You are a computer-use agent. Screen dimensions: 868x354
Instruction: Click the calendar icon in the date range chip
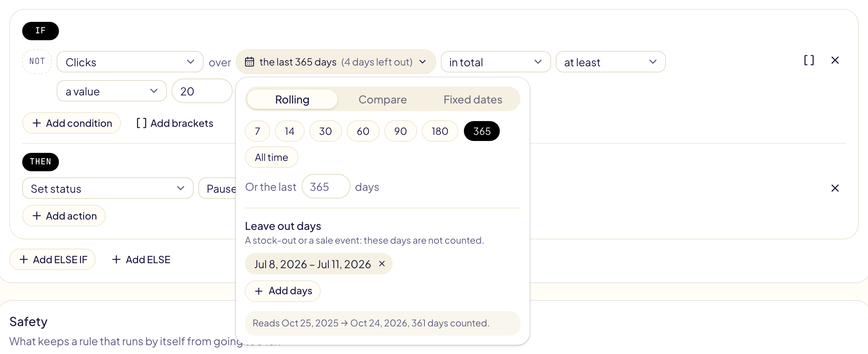250,62
